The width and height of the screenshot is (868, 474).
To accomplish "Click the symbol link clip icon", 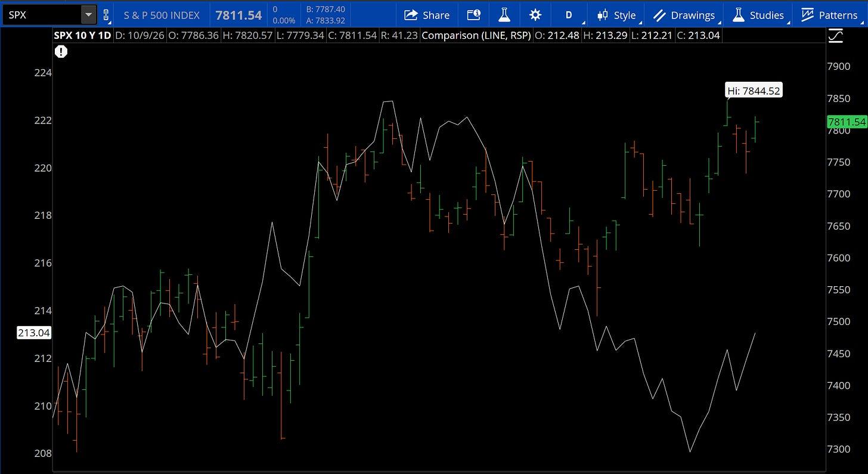I will pos(106,15).
